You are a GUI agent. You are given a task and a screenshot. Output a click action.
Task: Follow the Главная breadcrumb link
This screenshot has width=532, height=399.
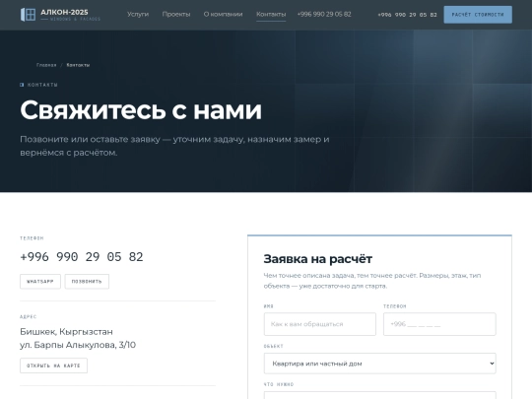point(46,65)
